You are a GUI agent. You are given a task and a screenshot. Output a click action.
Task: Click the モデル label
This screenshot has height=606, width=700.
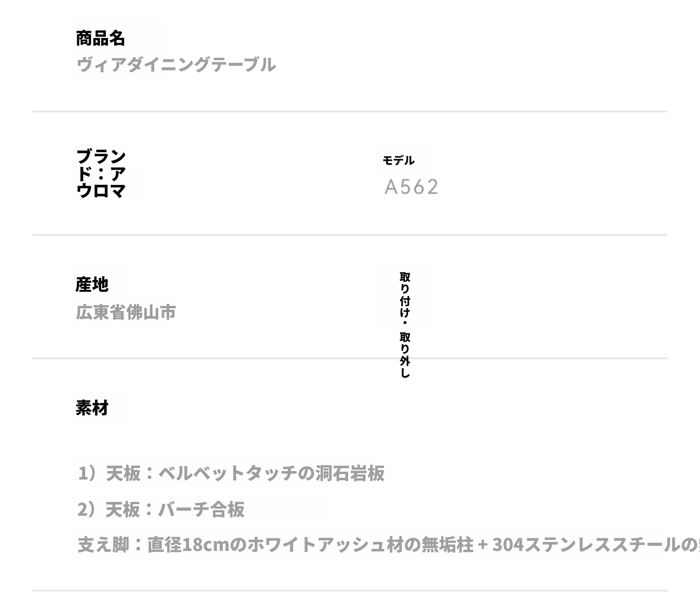click(x=398, y=160)
